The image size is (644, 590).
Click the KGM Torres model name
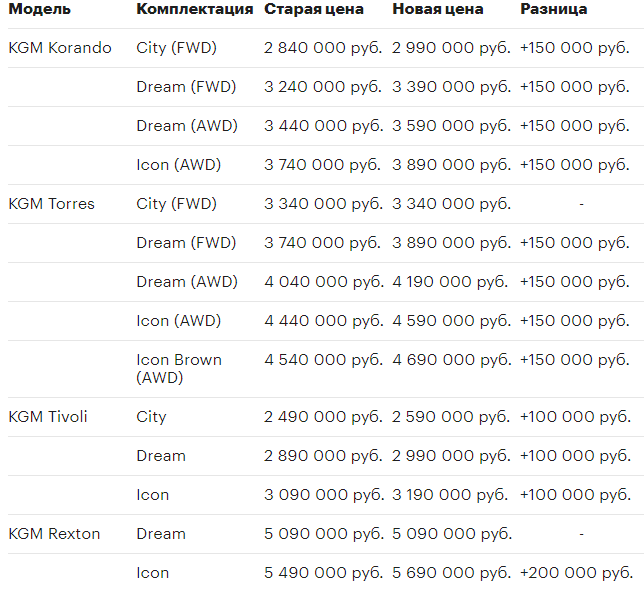point(52,204)
